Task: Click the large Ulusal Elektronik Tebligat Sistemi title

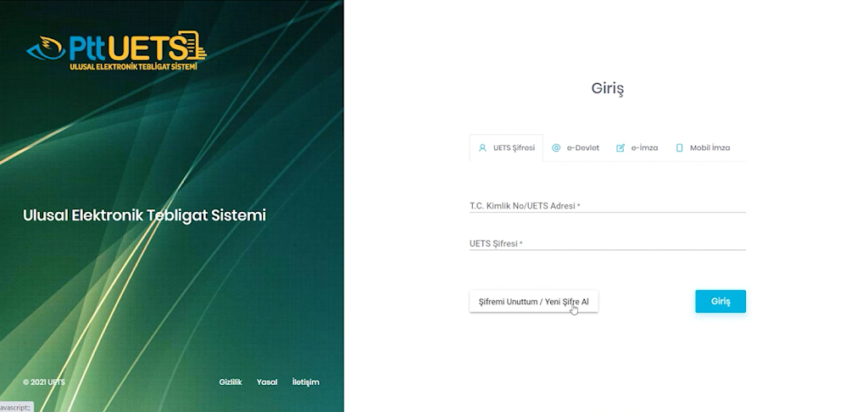Action: 144,215
